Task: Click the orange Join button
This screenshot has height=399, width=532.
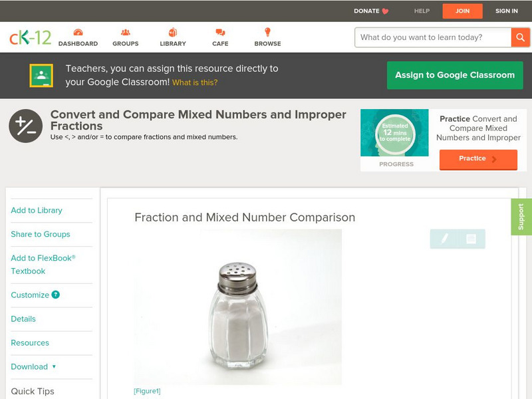Action: 462,11
